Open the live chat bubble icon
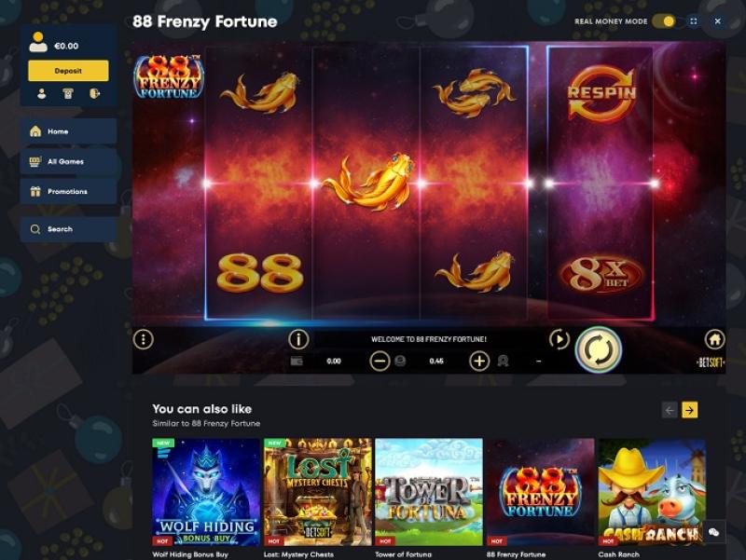This screenshot has height=560, width=746. pos(713,532)
